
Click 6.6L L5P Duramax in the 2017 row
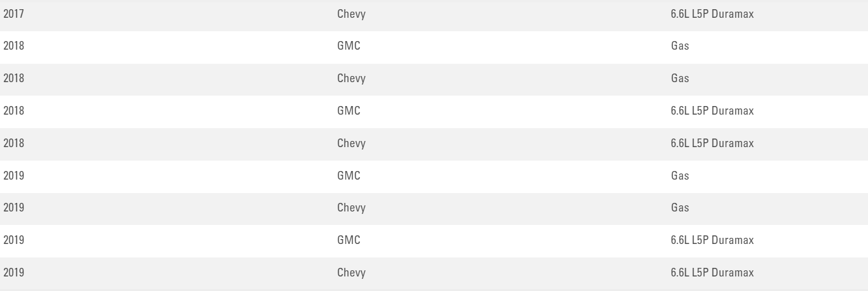[712, 13]
